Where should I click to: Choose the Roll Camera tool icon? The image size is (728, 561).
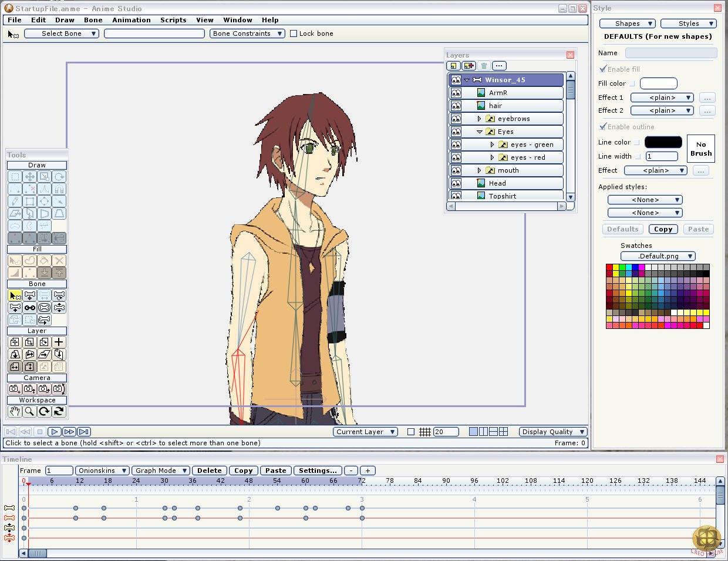coord(44,389)
